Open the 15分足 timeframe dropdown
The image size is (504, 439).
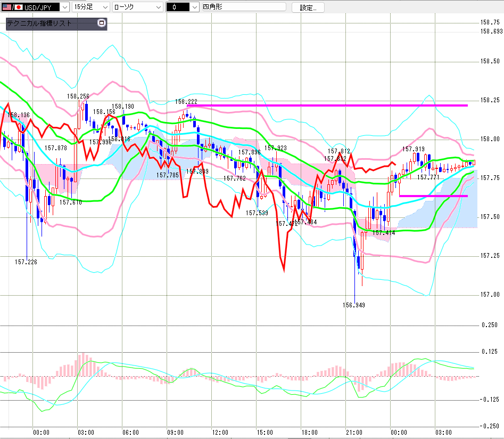[x=91, y=7]
